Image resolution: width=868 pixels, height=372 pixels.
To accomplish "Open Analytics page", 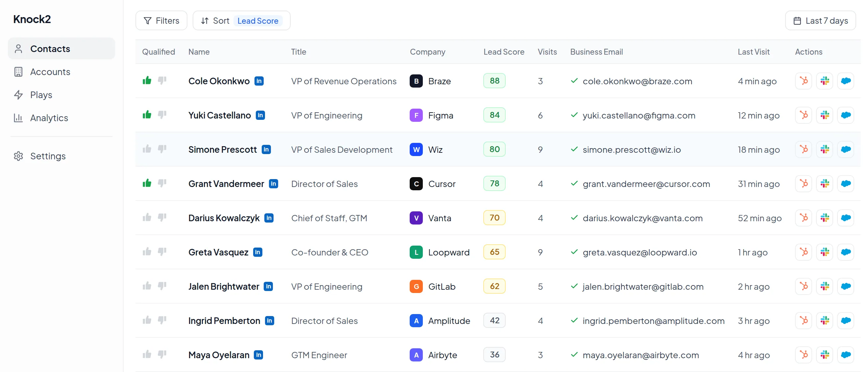I will click(61, 118).
